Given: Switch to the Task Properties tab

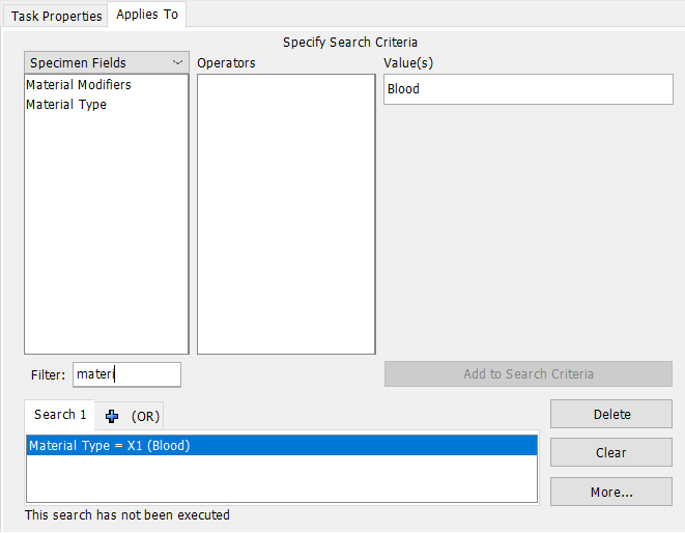Looking at the screenshot, I should 57,16.
